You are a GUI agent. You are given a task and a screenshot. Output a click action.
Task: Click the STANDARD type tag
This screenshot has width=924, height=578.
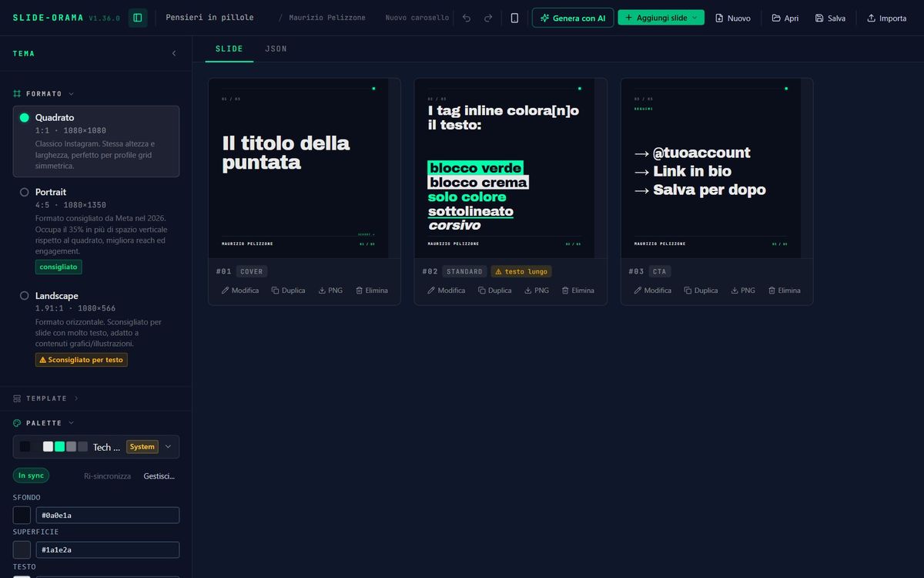[465, 271]
